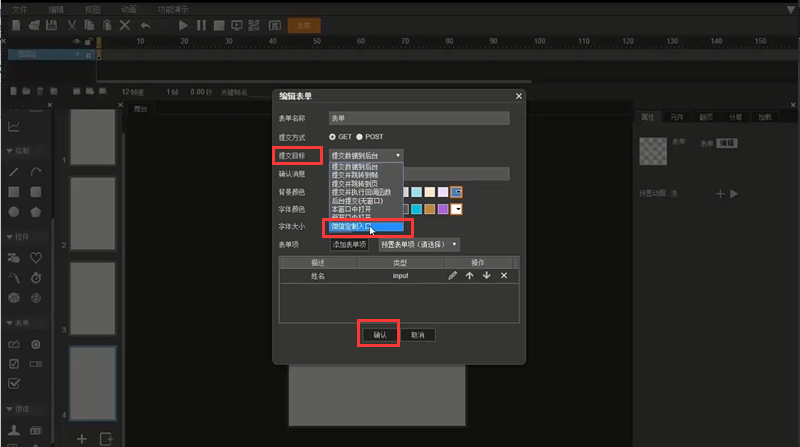Pick the purple font color swatch
800x447 pixels.
(443, 209)
